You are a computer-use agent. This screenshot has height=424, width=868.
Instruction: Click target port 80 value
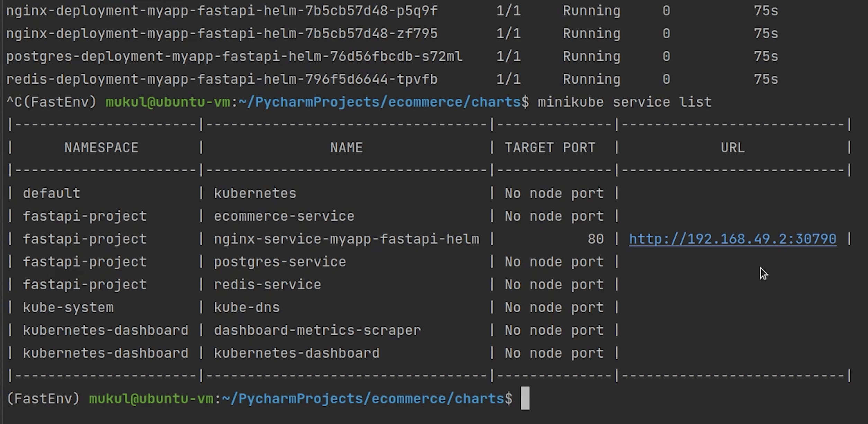click(x=596, y=239)
